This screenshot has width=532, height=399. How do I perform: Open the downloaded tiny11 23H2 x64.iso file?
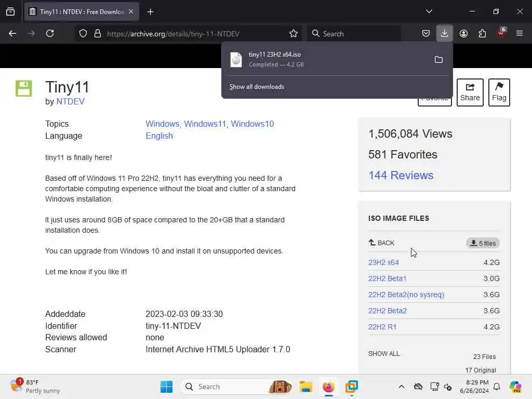326,59
